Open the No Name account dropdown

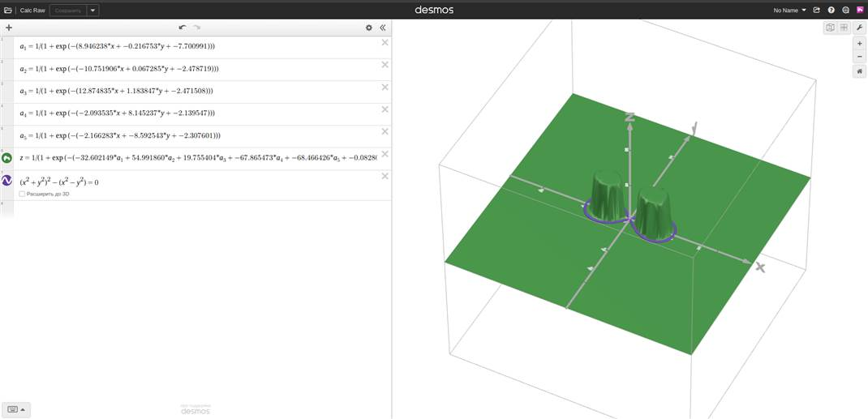click(x=789, y=10)
